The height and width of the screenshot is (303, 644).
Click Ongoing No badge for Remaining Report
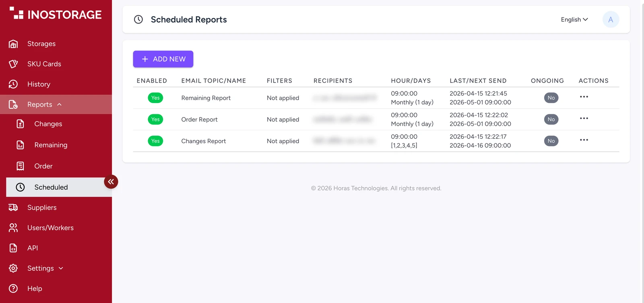551,98
